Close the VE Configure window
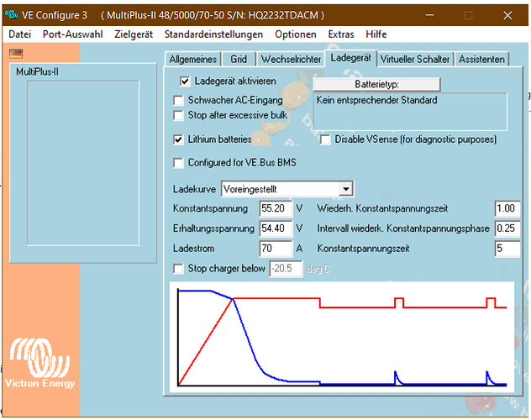 click(507, 15)
